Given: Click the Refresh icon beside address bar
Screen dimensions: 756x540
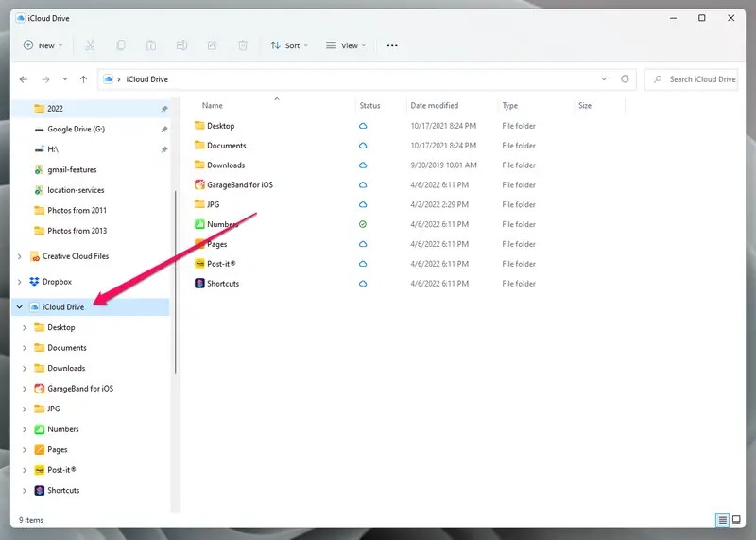Looking at the screenshot, I should [625, 79].
